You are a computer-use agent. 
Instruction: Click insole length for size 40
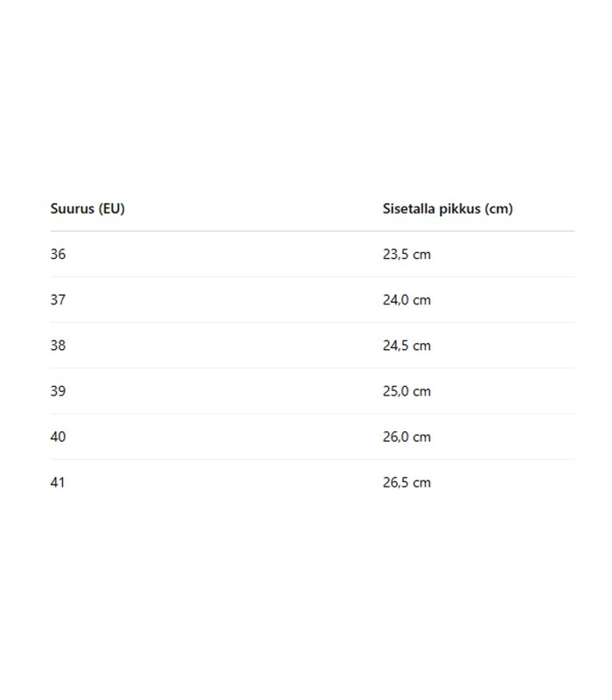tap(407, 437)
